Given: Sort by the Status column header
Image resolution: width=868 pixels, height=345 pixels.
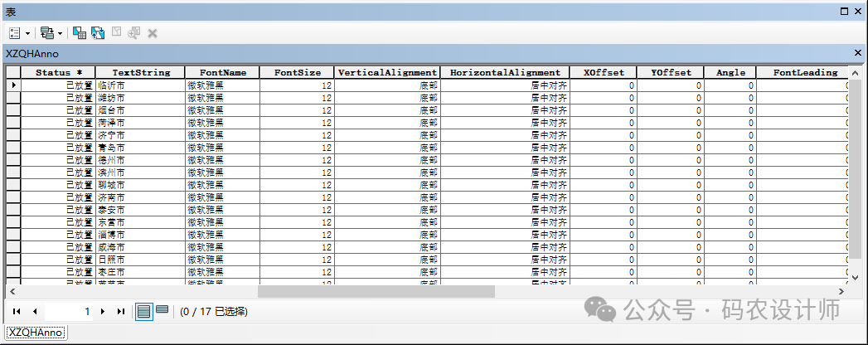Looking at the screenshot, I should pos(58,72).
